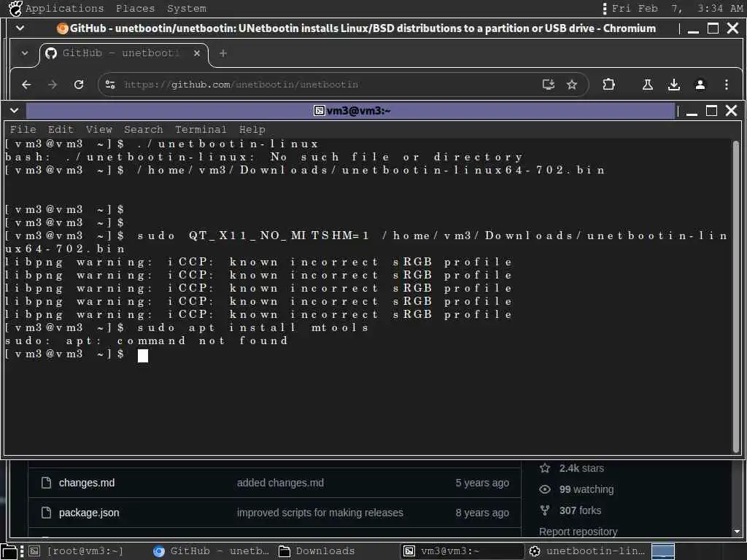
Task: Minimize the vm3@vm3 terminal window
Action: 692,112
